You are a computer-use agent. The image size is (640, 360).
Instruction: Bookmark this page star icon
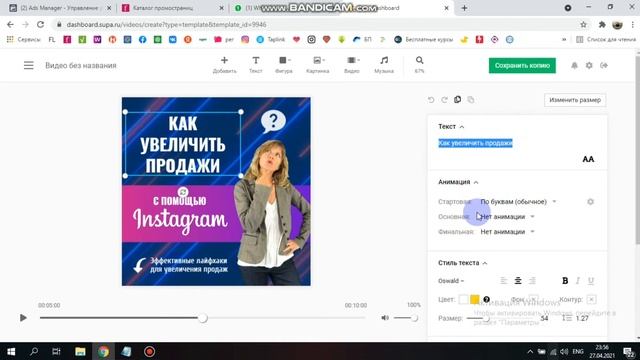[x=583, y=24]
